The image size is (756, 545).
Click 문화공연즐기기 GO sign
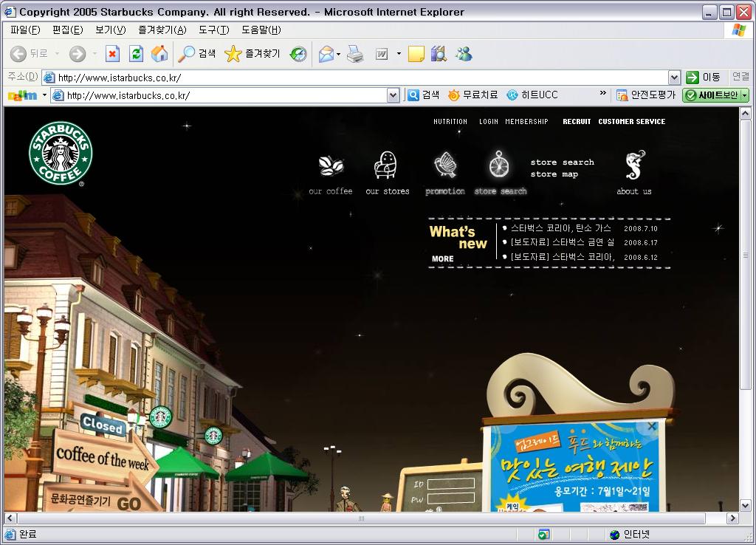95,500
